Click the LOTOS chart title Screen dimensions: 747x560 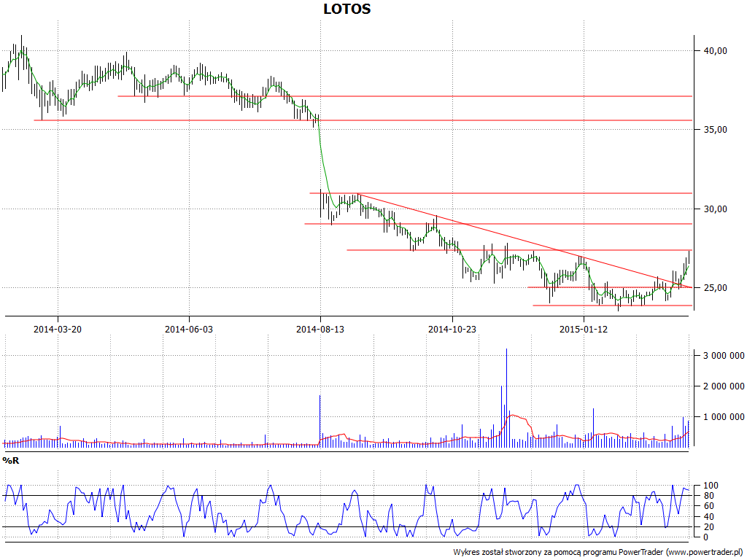click(x=347, y=9)
